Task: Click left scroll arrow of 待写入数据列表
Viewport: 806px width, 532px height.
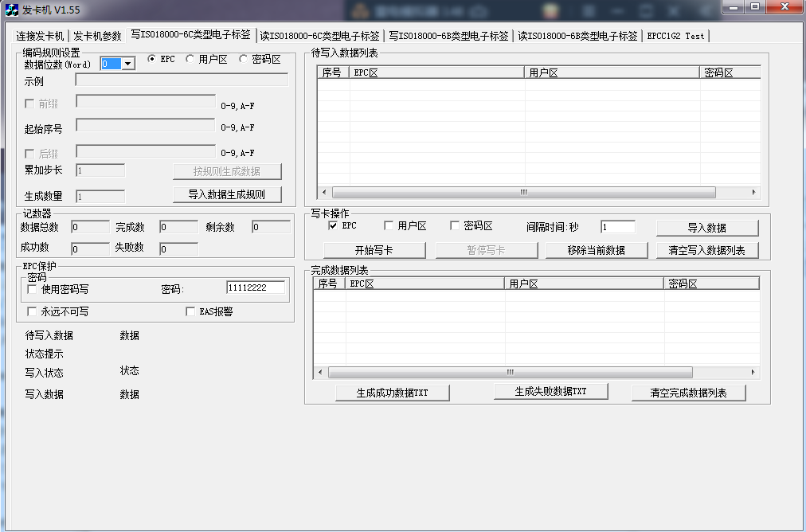Action: (x=324, y=192)
